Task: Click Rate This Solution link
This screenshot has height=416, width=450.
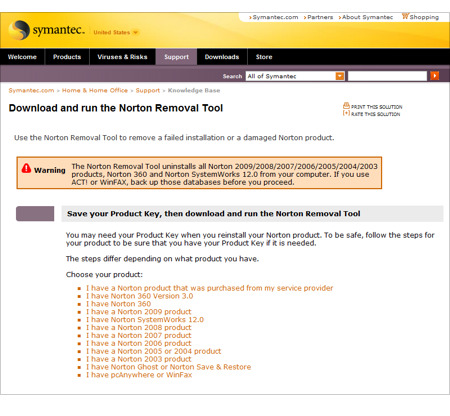Action: 376,114
